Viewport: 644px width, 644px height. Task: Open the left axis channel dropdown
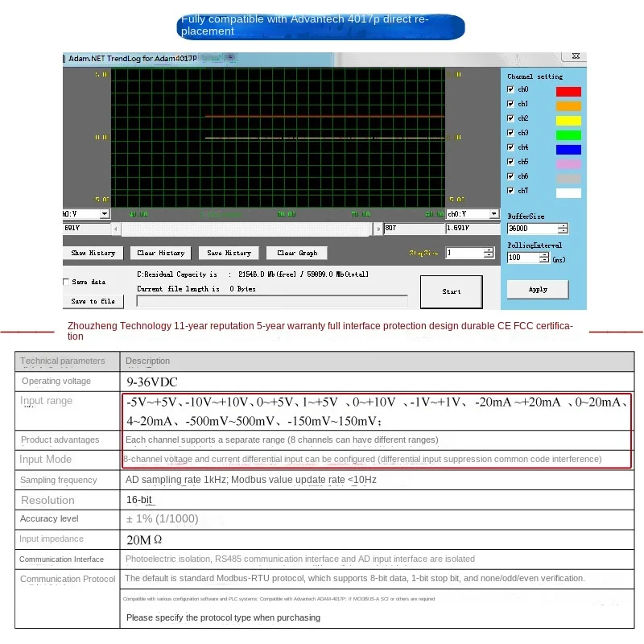[x=105, y=214]
